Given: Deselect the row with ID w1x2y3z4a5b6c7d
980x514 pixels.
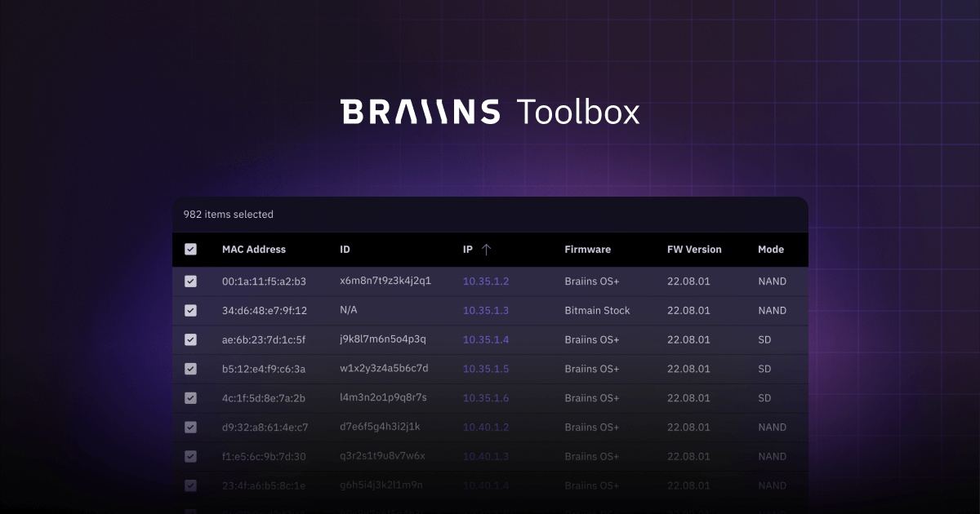Looking at the screenshot, I should click(190, 369).
